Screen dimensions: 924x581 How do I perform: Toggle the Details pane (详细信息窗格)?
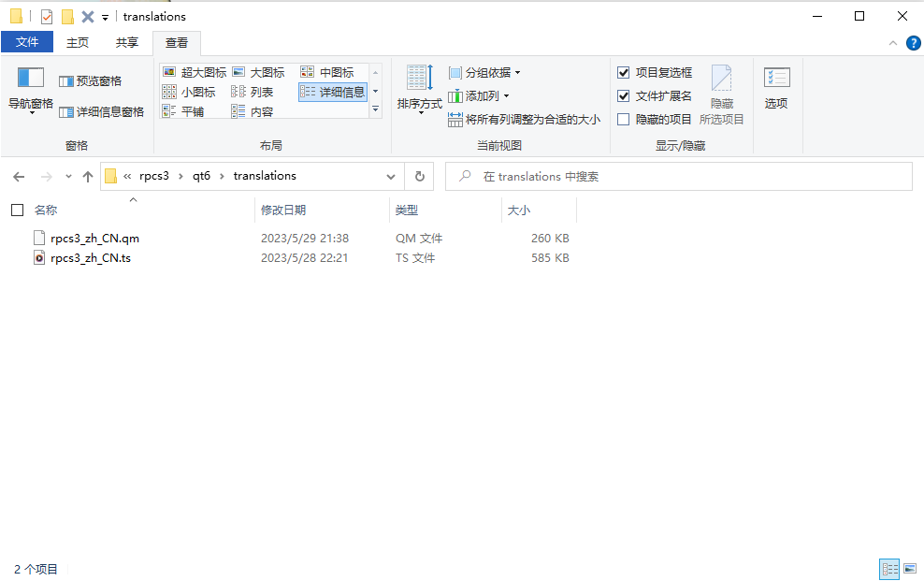pyautogui.click(x=101, y=112)
